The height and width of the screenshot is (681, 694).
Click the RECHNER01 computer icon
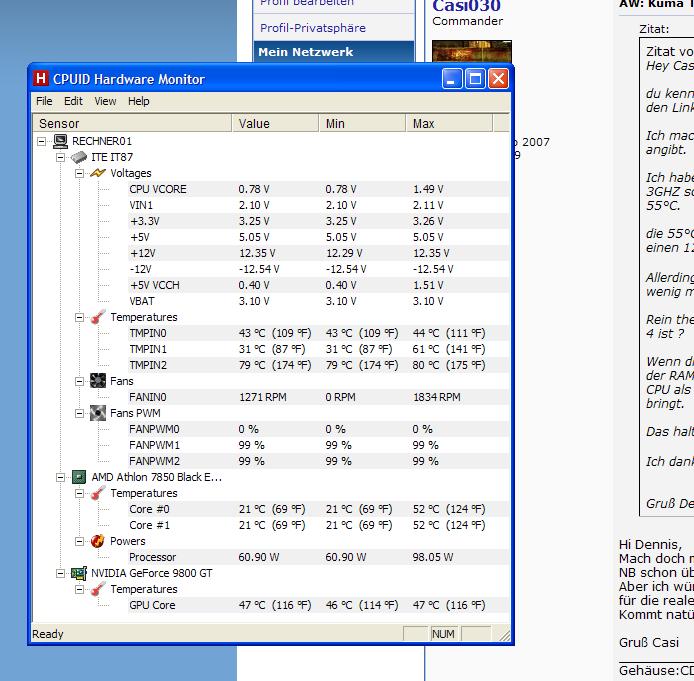(60, 141)
